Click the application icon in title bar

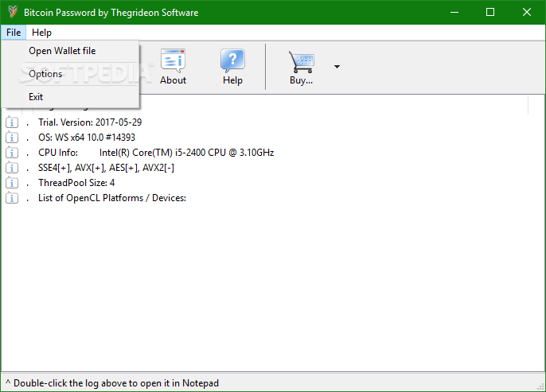pyautogui.click(x=13, y=12)
